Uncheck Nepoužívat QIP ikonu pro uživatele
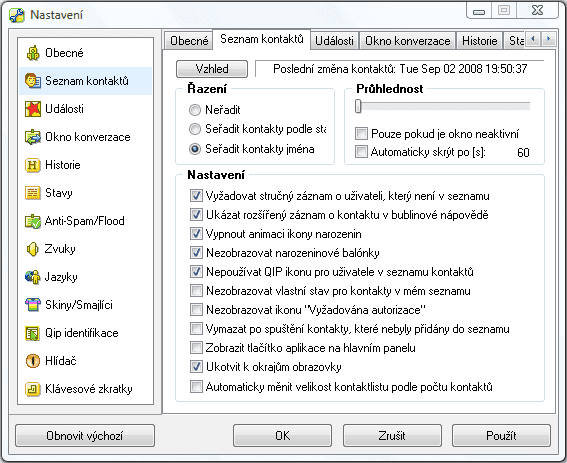Viewport: 567px width, 463px height. [x=196, y=272]
